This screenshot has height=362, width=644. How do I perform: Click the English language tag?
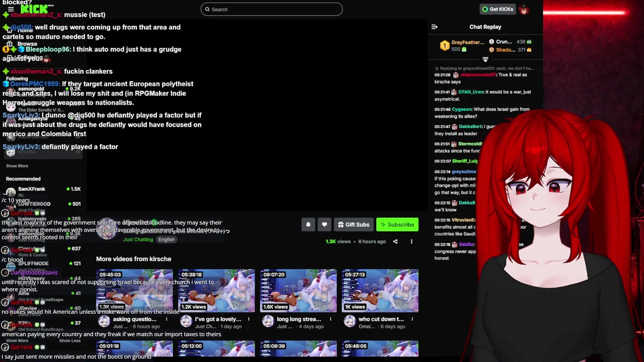(x=166, y=239)
